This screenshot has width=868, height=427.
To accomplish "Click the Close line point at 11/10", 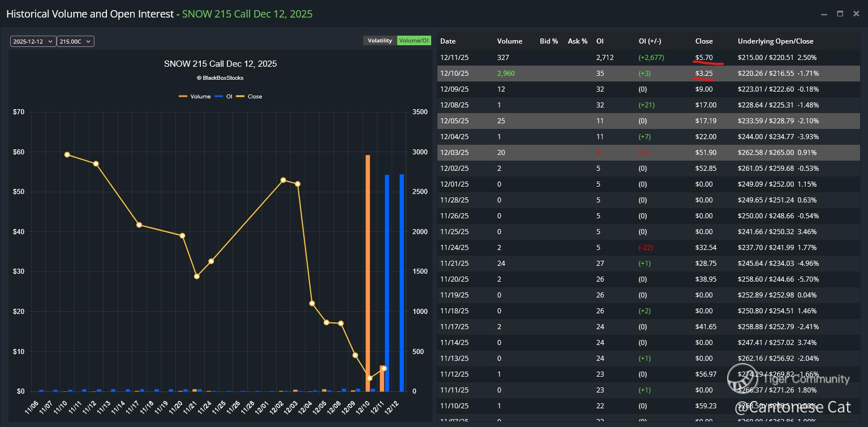I will (x=67, y=154).
